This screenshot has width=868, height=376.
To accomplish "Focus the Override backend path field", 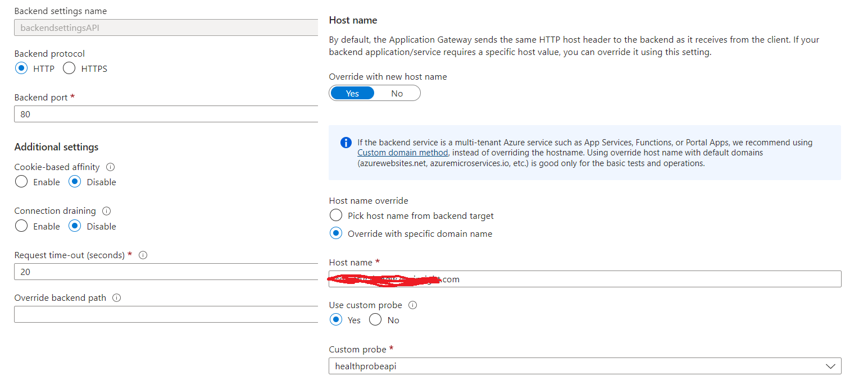I will click(x=166, y=314).
